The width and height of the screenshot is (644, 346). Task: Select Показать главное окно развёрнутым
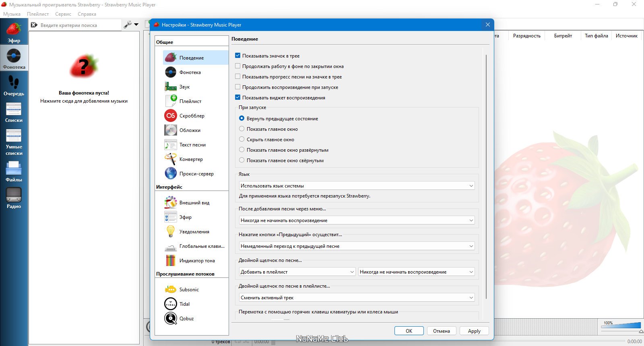point(242,150)
